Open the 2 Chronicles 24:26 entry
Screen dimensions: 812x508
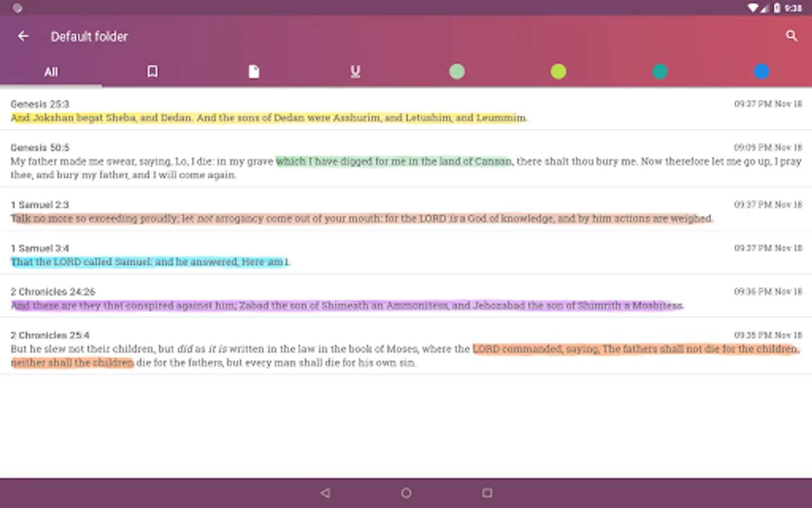pyautogui.click(x=406, y=297)
